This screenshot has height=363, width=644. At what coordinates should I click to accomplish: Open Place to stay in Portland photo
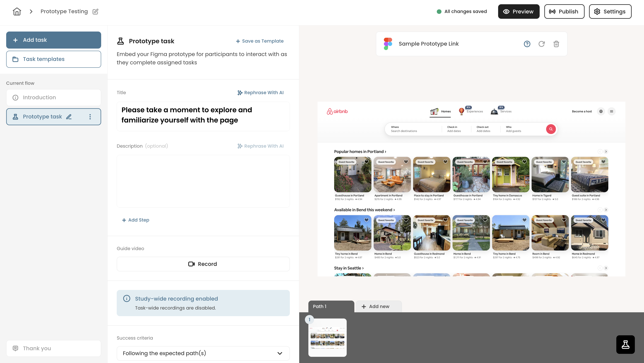(x=431, y=174)
